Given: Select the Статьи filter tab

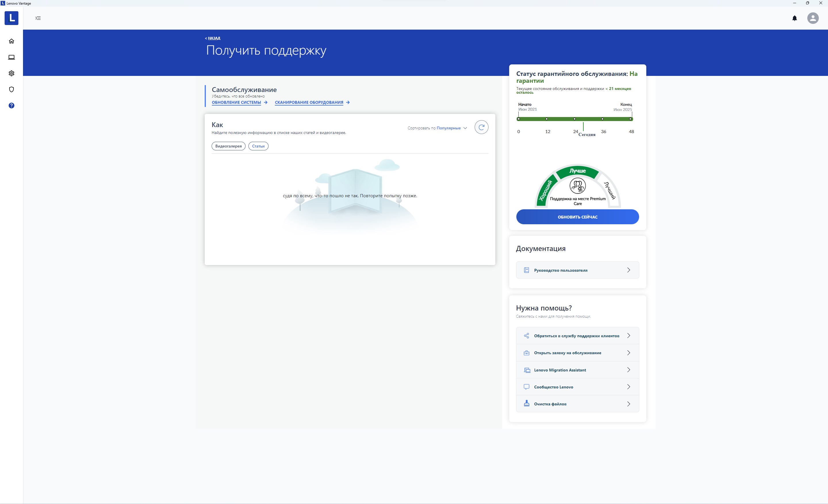Looking at the screenshot, I should [x=258, y=146].
